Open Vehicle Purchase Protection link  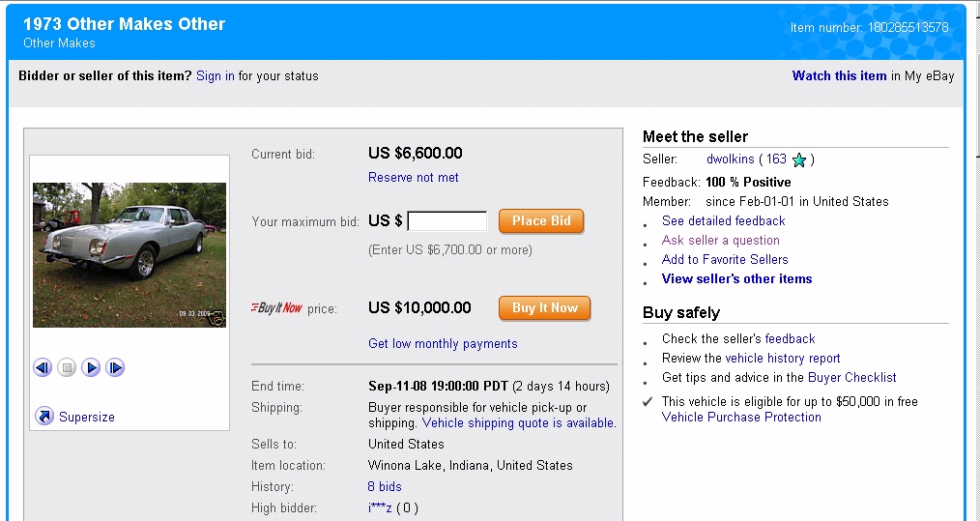coord(741,418)
